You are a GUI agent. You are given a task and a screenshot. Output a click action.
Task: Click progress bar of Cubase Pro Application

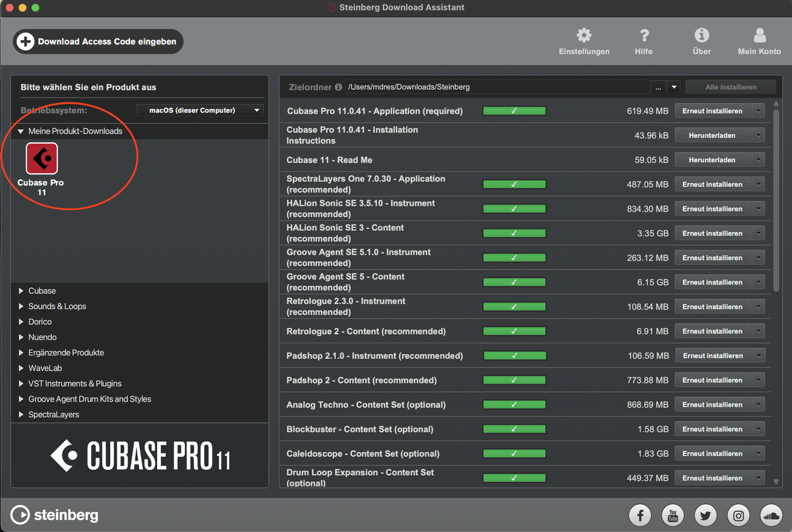coord(514,111)
